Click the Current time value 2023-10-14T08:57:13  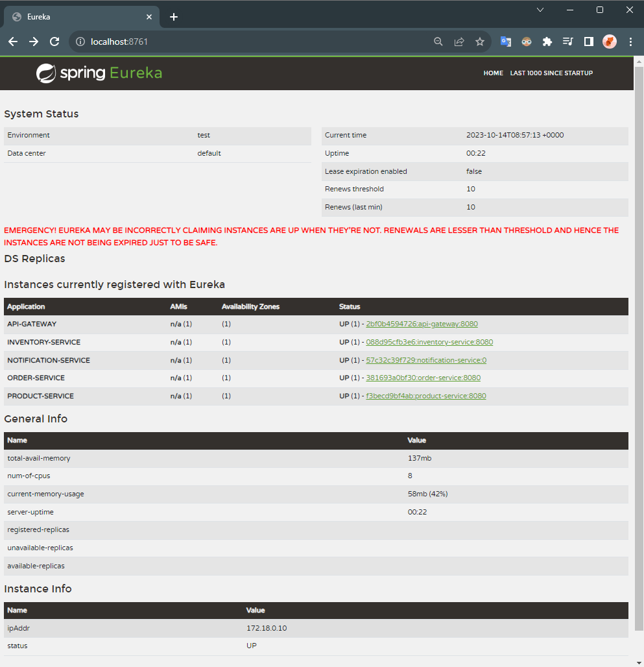pyautogui.click(x=515, y=135)
